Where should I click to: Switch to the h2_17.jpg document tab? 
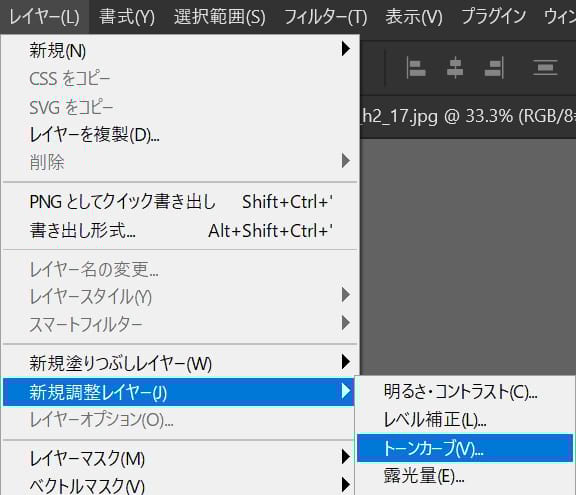[x=468, y=116]
